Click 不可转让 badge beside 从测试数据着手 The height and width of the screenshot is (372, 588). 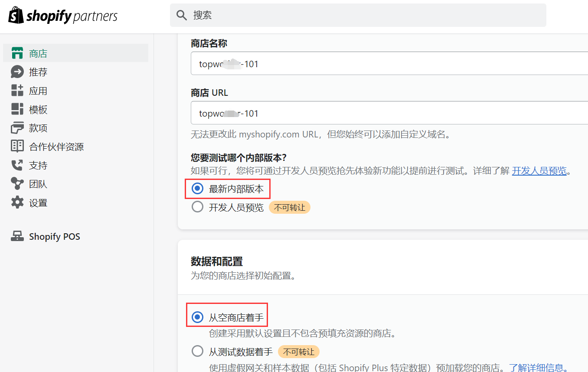pos(299,351)
